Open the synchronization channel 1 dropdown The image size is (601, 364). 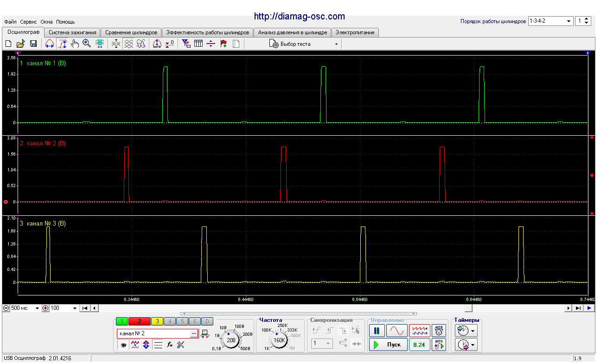321,344
